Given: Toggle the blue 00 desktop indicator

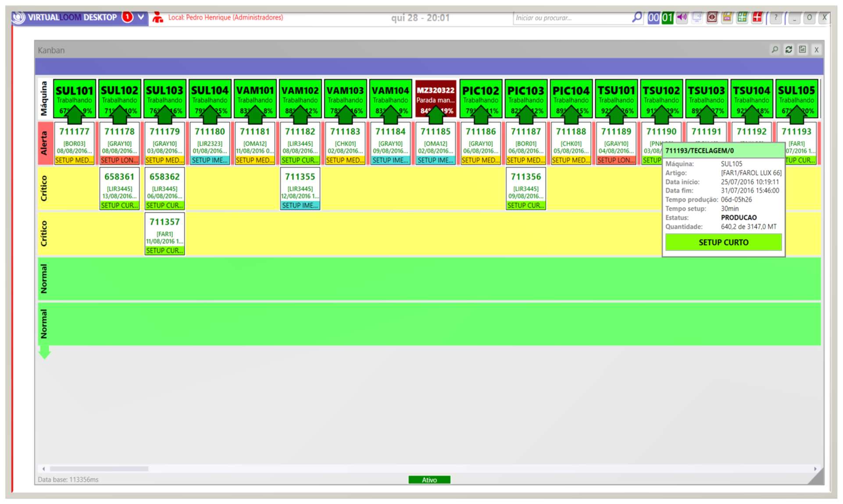Looking at the screenshot, I should [x=654, y=18].
